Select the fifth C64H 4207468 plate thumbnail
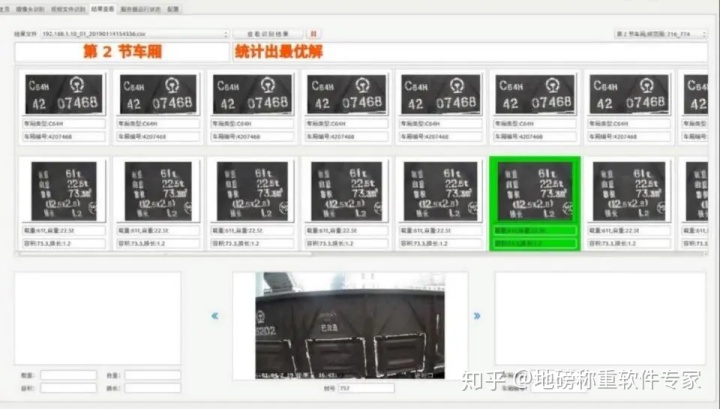The image size is (720, 409). point(441,94)
